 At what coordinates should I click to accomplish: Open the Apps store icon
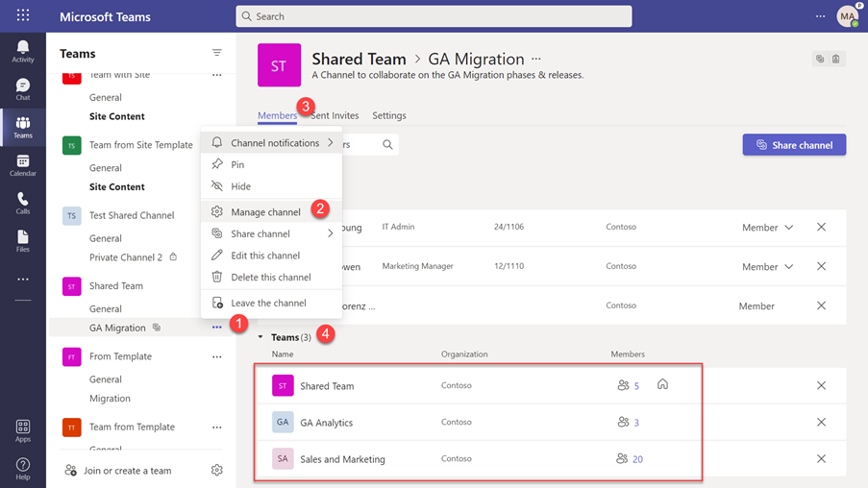23,430
